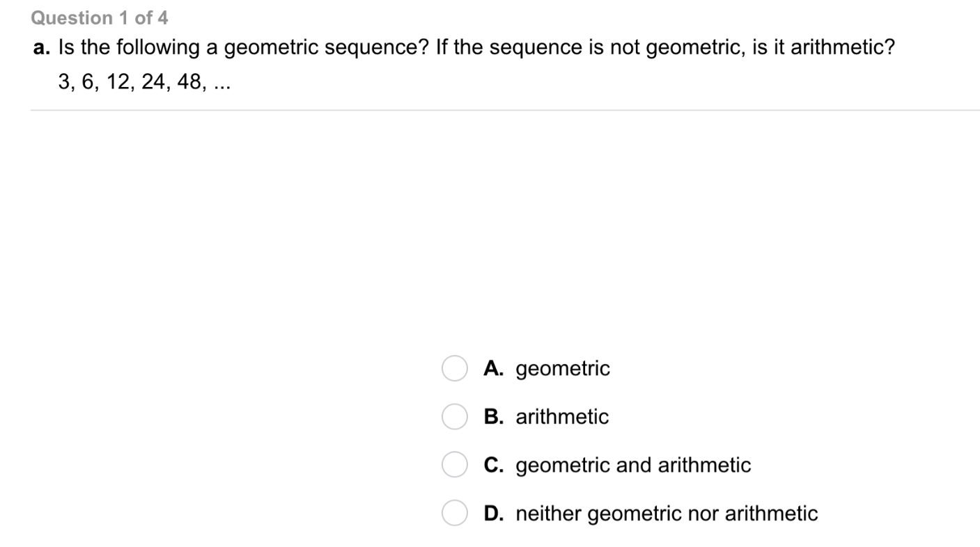Click the number 48 in the sequence
This screenshot has width=980, height=547.
(x=189, y=82)
